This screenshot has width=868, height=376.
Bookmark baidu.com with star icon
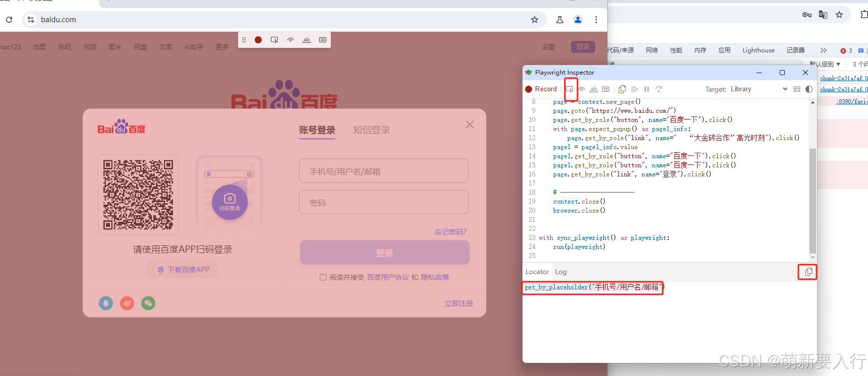[x=535, y=20]
